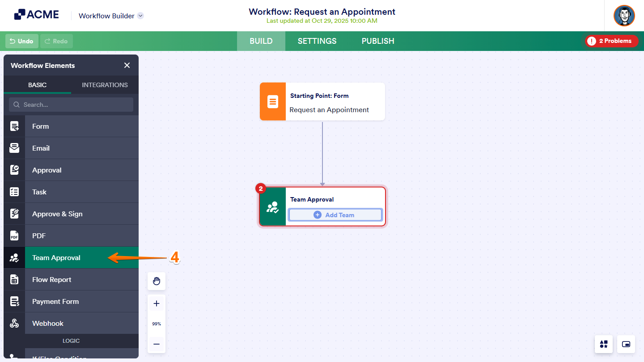644x362 pixels.
Task: Click the ACME logo
Action: [36, 15]
